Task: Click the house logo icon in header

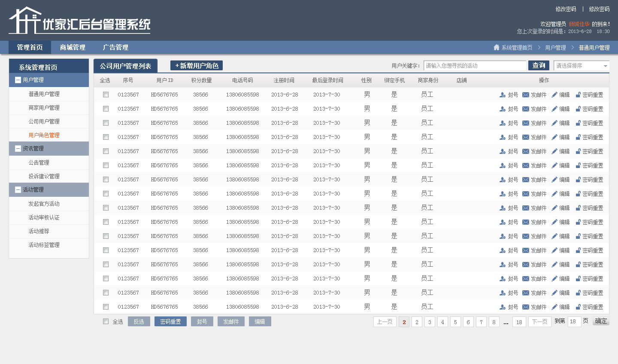Action: coord(25,20)
